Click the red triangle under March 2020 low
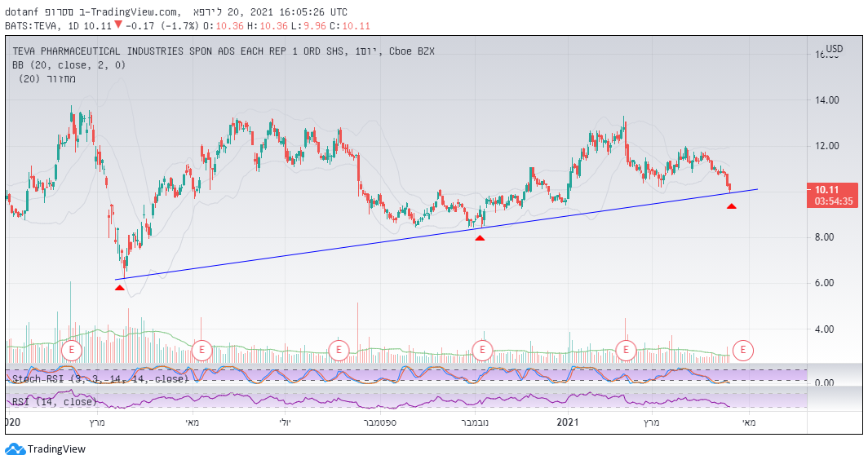868x464 pixels. pyautogui.click(x=120, y=288)
